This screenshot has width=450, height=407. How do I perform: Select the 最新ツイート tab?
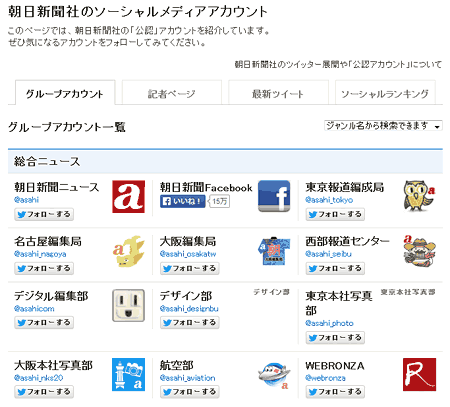pos(278,93)
